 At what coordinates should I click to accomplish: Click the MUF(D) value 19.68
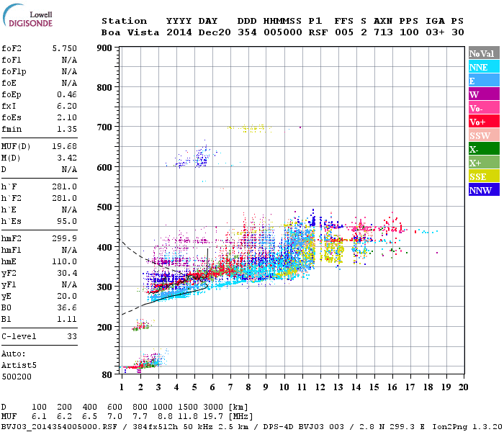[x=65, y=147]
